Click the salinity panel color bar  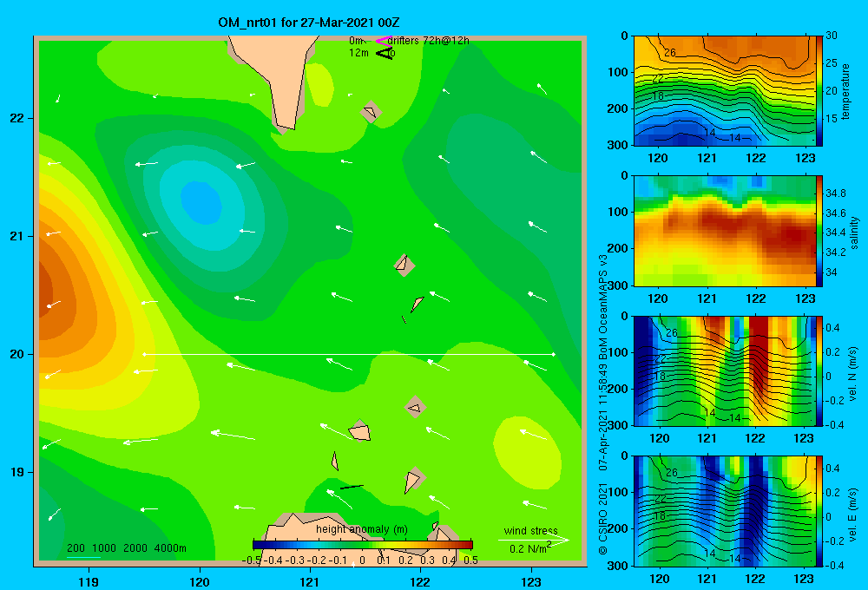[x=819, y=232]
